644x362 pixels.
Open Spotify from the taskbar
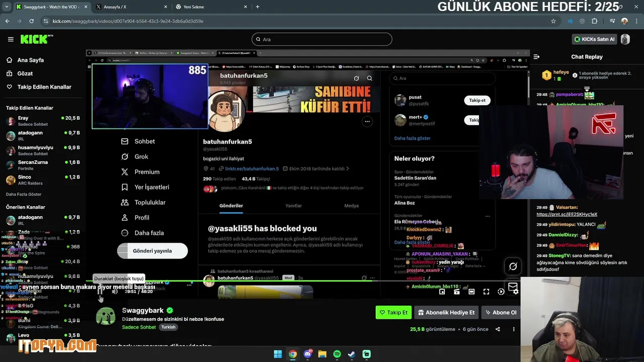click(337, 354)
